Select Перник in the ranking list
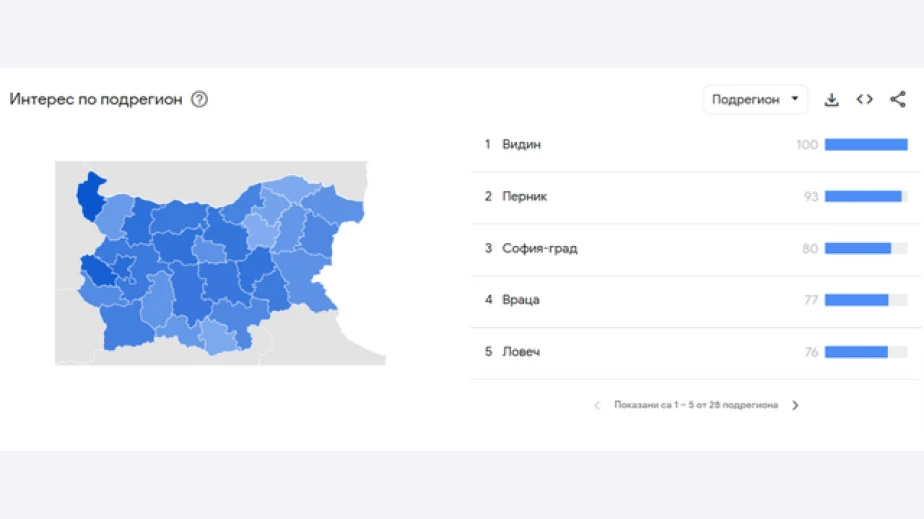This screenshot has height=519, width=924. click(524, 197)
